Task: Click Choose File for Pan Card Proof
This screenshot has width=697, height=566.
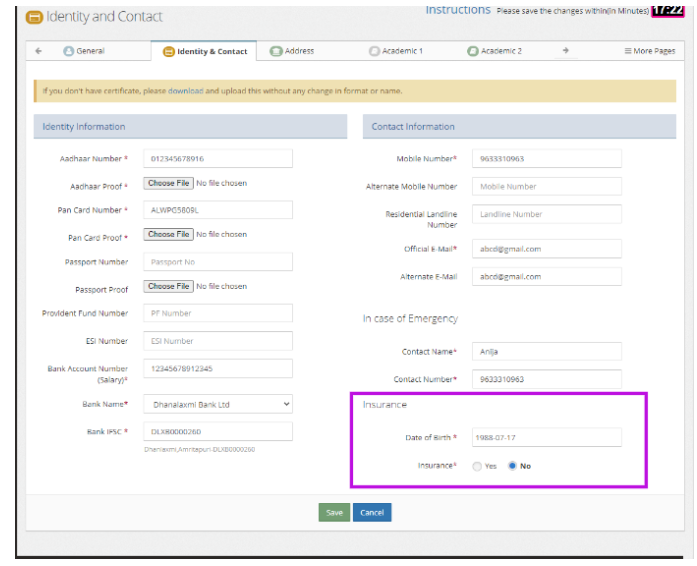Action: [168, 234]
